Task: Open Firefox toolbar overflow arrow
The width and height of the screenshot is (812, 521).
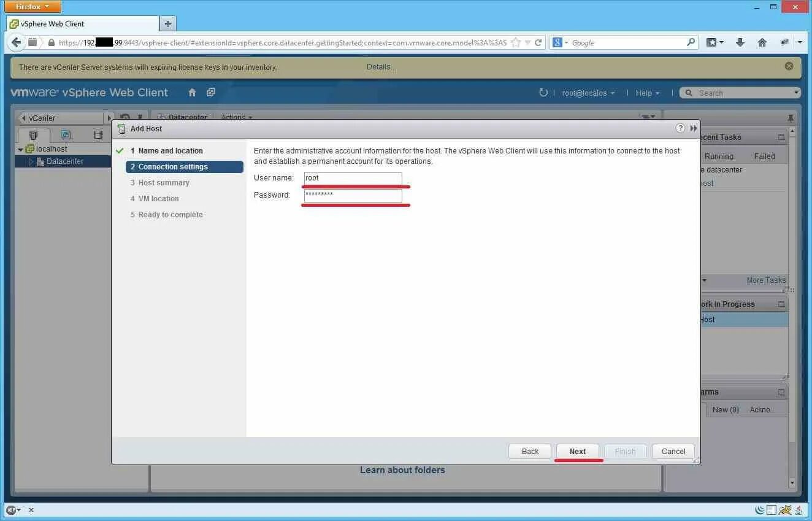Action: tap(800, 42)
